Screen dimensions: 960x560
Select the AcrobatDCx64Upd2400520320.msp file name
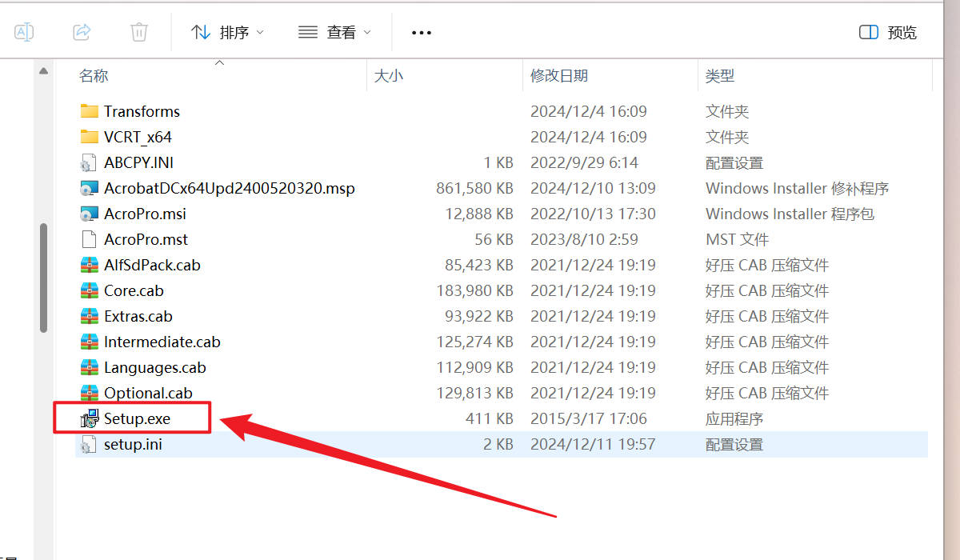click(x=230, y=188)
